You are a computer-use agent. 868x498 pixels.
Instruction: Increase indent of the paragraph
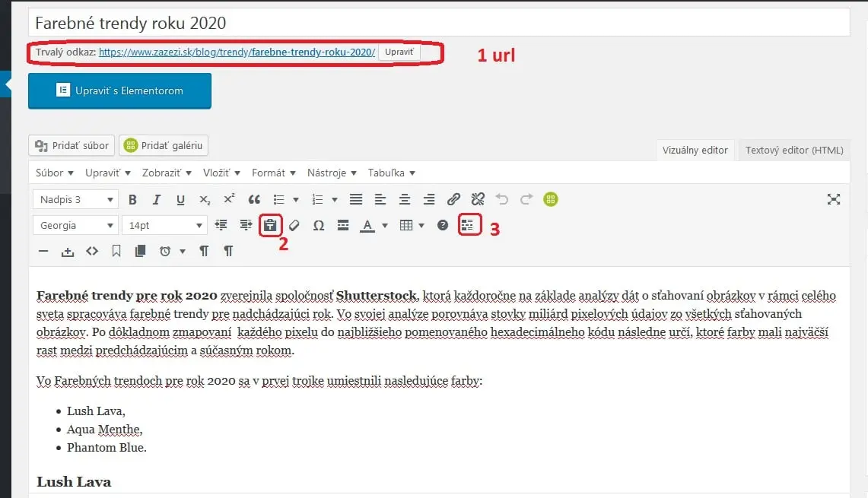(246, 225)
